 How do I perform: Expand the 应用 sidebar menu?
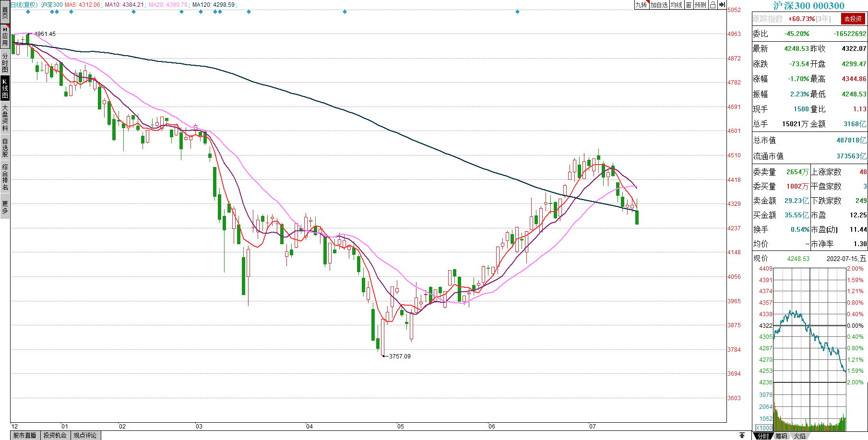[x=5, y=37]
